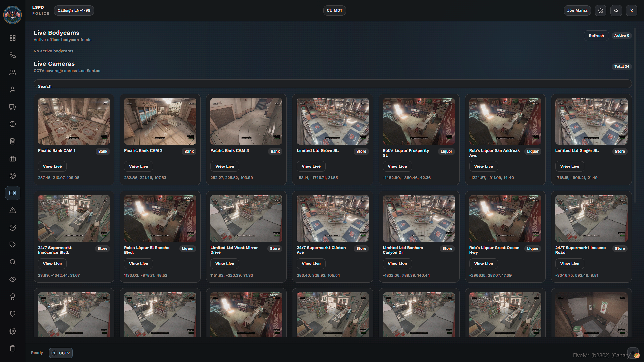Open the dashboard grid icon in sidebar
The image size is (644, 362).
[x=13, y=38]
